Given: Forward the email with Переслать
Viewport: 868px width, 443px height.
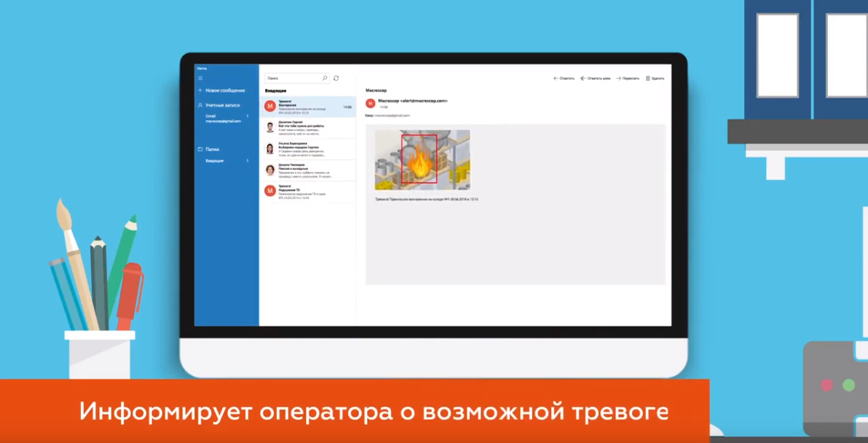Looking at the screenshot, I should [628, 78].
